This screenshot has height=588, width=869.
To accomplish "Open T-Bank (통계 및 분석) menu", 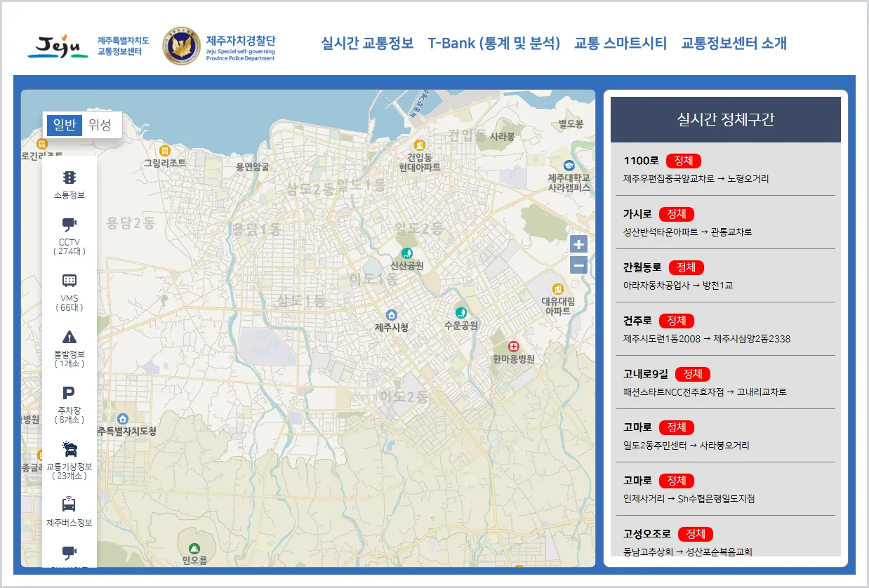I will click(494, 43).
